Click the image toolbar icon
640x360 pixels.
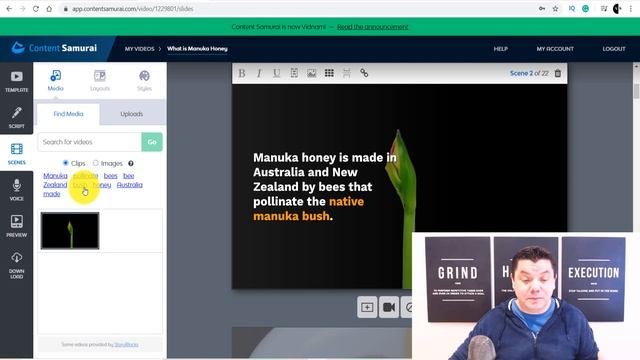click(311, 73)
